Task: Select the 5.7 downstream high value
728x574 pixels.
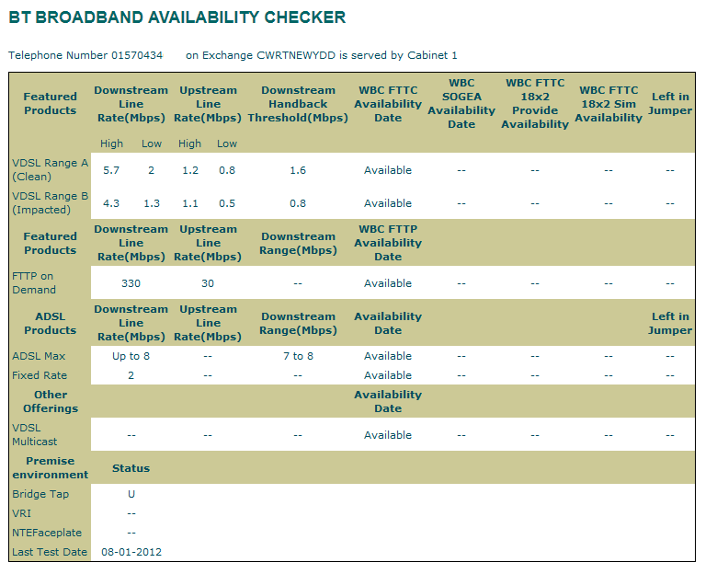Action: tap(111, 170)
